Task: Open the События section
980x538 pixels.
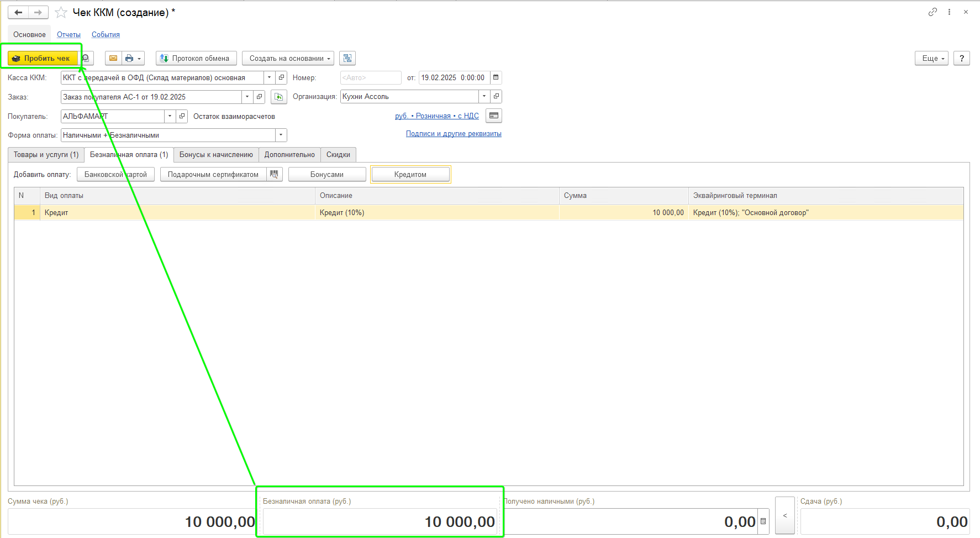Action: 106,34
